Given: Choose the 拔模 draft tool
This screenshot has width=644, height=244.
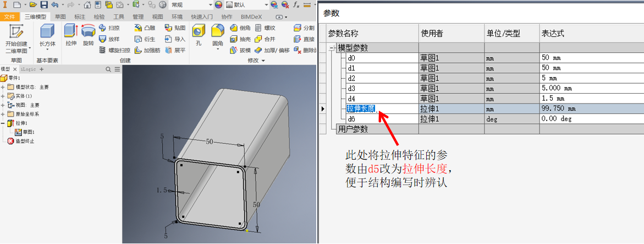Looking at the screenshot, I should point(240,50).
